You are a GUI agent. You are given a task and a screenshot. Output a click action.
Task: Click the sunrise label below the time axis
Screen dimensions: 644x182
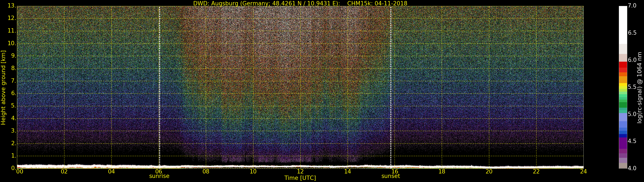(159, 176)
